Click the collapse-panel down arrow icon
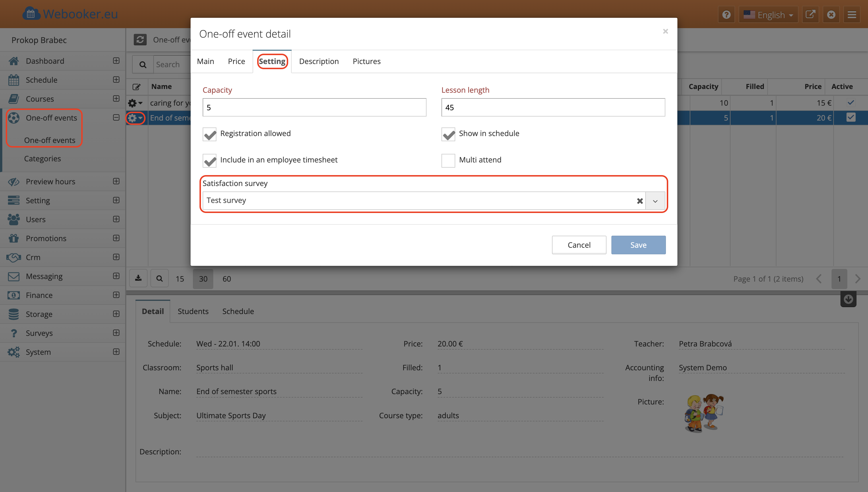868x492 pixels. pos(848,299)
